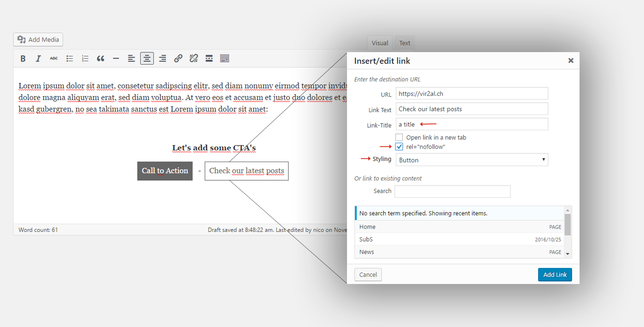Click the Lorem ipsum paragraph text

tap(183, 98)
